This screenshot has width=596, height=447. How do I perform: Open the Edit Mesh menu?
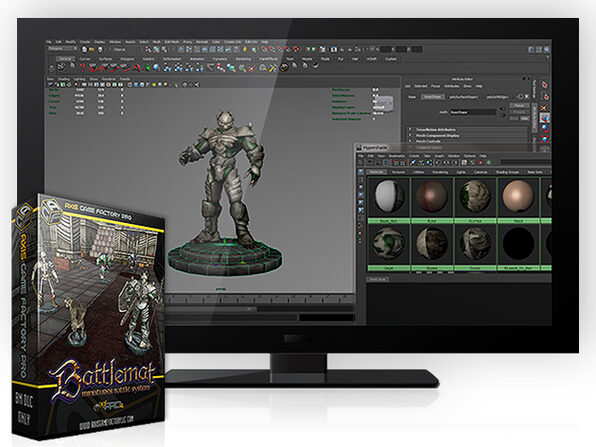pyautogui.click(x=171, y=42)
